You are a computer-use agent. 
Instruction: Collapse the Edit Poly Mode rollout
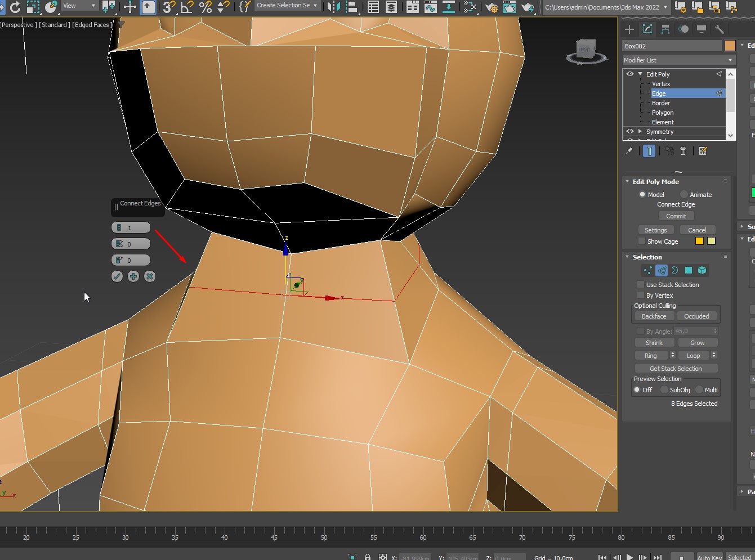click(x=627, y=182)
